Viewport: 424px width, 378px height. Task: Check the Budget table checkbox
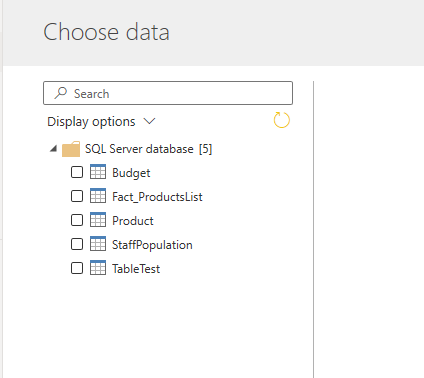pyautogui.click(x=77, y=172)
